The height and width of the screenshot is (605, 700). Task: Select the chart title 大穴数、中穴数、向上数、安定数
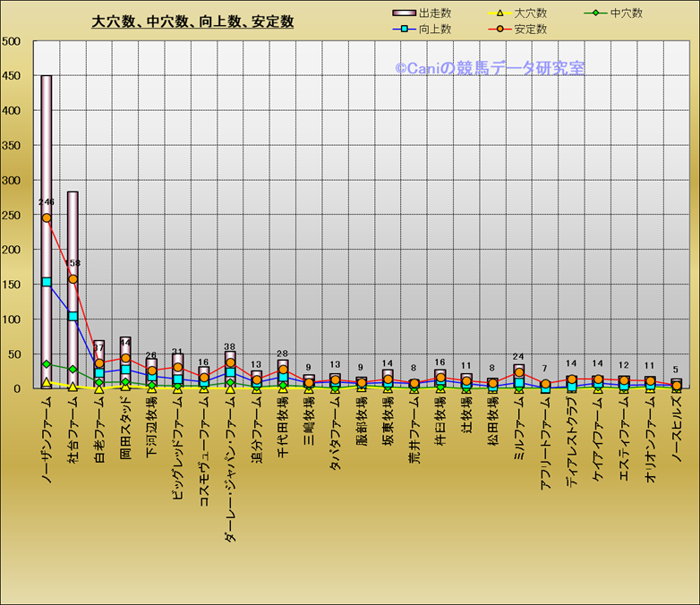[x=192, y=21]
